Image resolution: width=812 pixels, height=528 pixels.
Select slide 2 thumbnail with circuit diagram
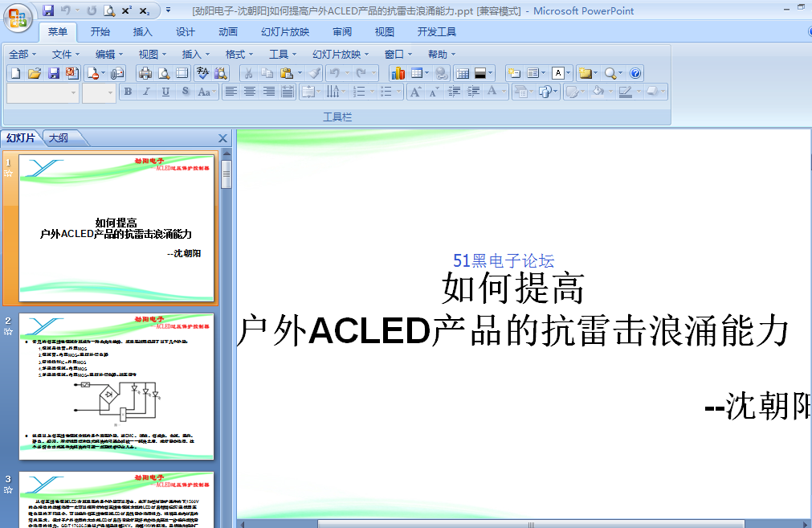pos(116,386)
